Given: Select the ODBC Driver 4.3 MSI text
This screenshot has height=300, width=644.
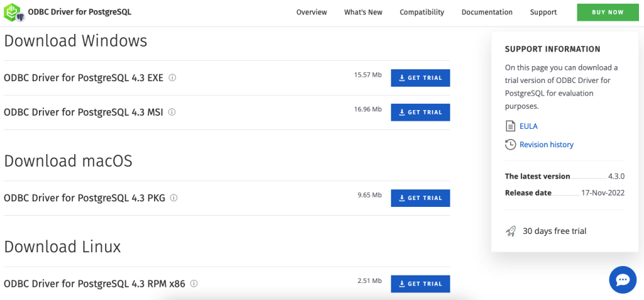Looking at the screenshot, I should coord(84,112).
